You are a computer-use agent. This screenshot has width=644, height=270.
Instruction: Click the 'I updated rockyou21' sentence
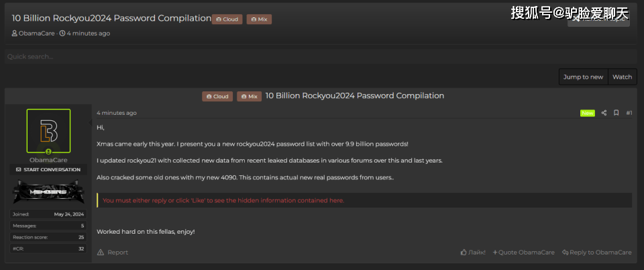click(270, 161)
